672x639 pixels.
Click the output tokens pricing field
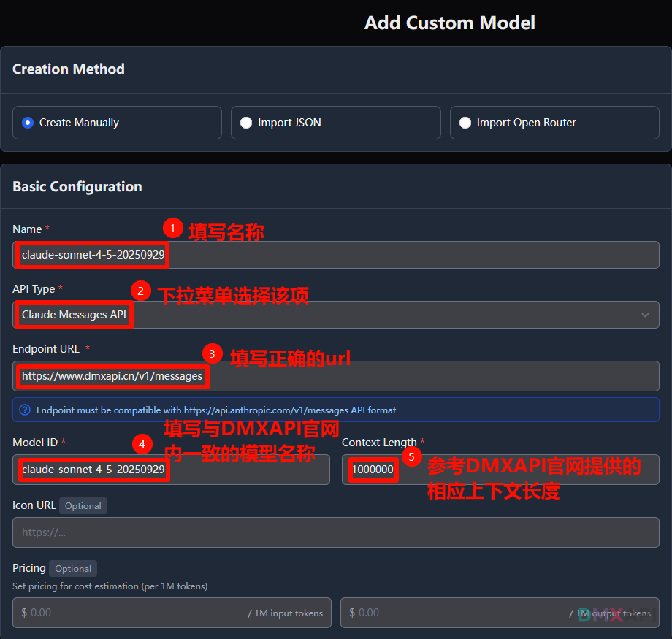pos(453,613)
